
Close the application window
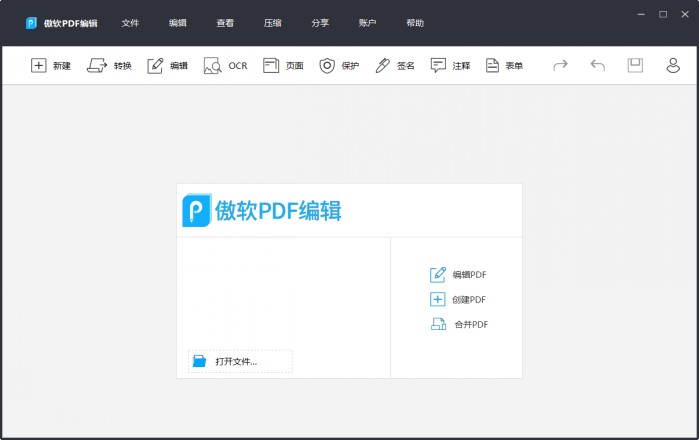pyautogui.click(x=685, y=14)
